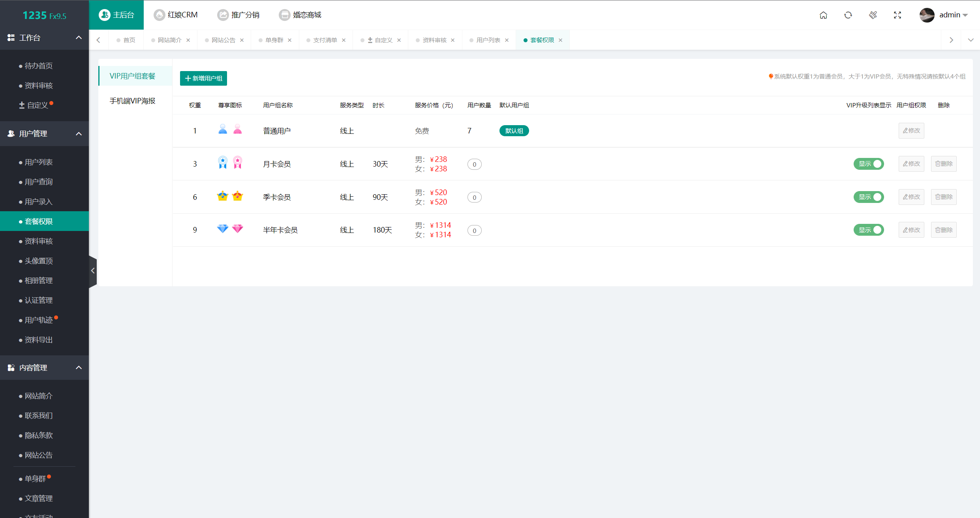Close the 用户列表 tab
This screenshot has width=980, height=518.
click(x=507, y=40)
